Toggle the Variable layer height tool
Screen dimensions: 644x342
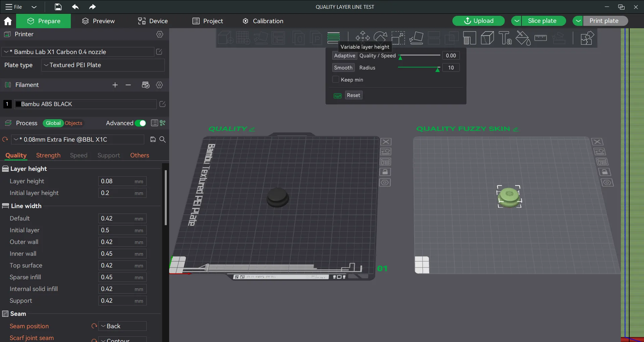334,38
